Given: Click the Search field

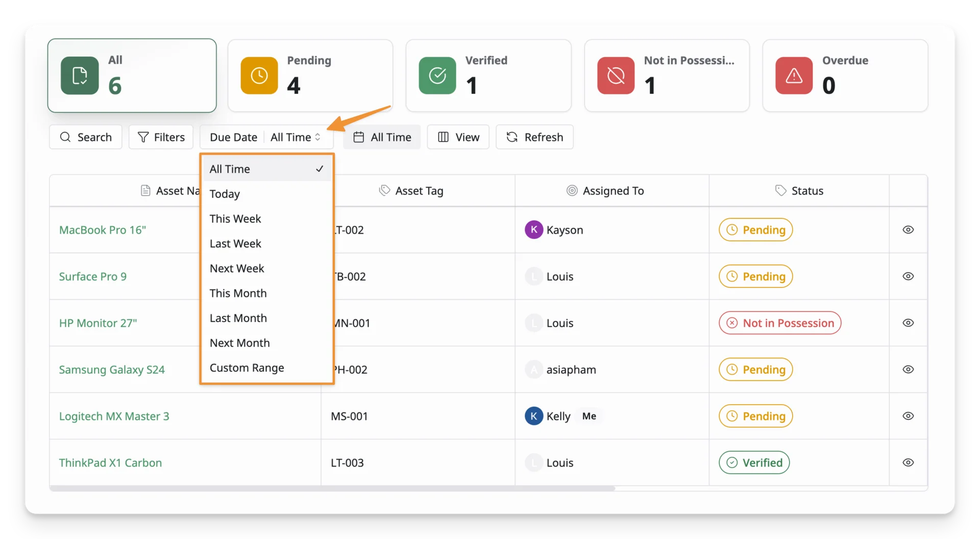Looking at the screenshot, I should (x=86, y=137).
